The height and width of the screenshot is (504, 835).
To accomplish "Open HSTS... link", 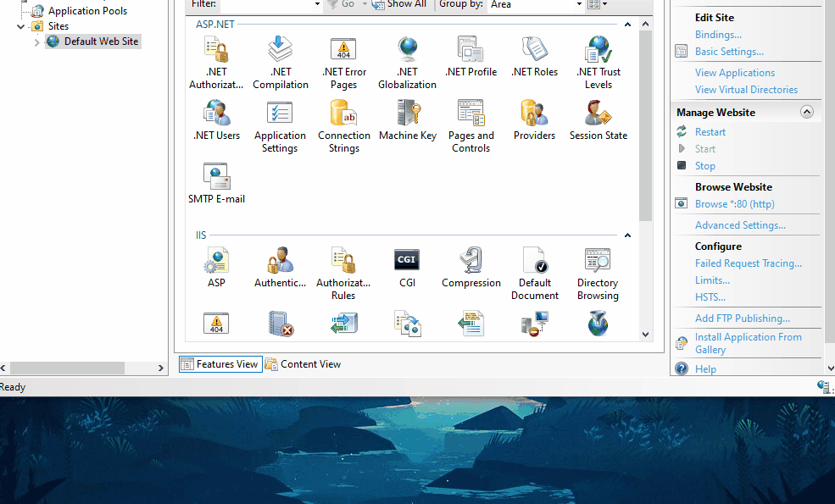I will tap(710, 297).
